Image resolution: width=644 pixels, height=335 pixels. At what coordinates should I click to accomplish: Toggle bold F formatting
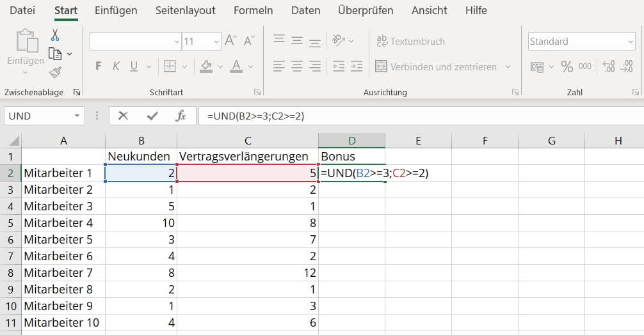click(98, 66)
